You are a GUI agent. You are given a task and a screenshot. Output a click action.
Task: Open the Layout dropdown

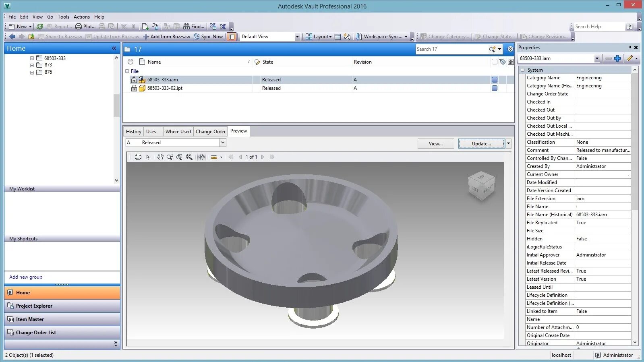coord(318,37)
